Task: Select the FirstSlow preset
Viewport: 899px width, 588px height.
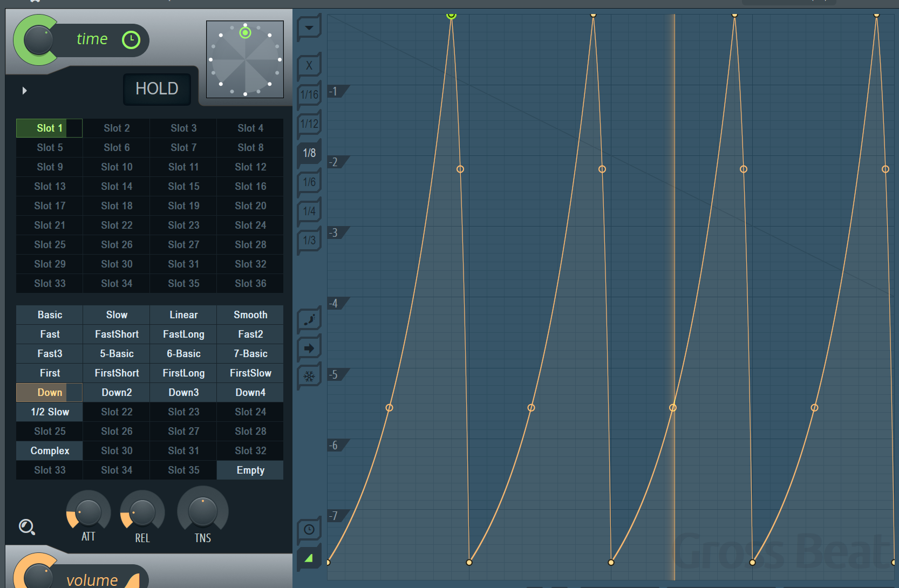Action: tap(250, 373)
